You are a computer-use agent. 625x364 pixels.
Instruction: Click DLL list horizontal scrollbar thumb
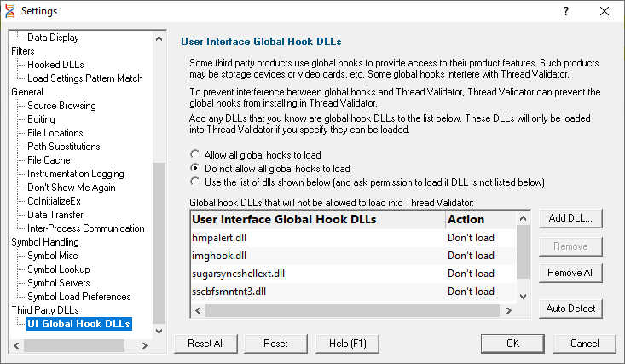coord(352,310)
